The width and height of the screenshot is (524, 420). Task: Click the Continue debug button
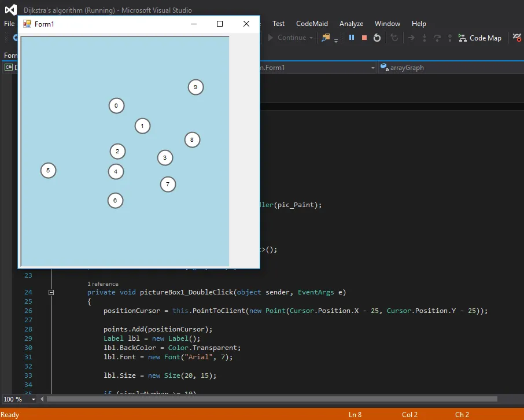pyautogui.click(x=286, y=38)
